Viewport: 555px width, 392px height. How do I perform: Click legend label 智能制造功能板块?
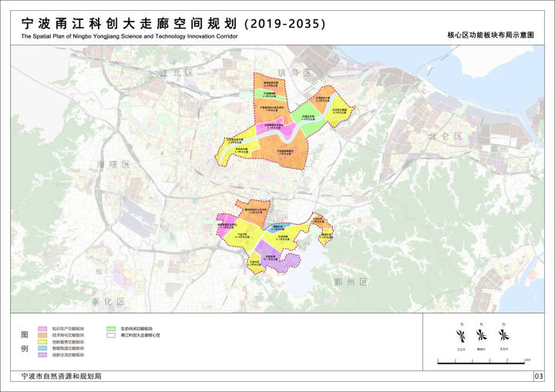pos(68,348)
